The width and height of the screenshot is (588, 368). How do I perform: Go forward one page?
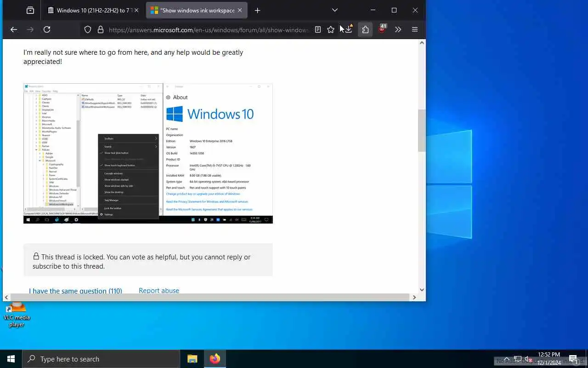click(x=30, y=29)
